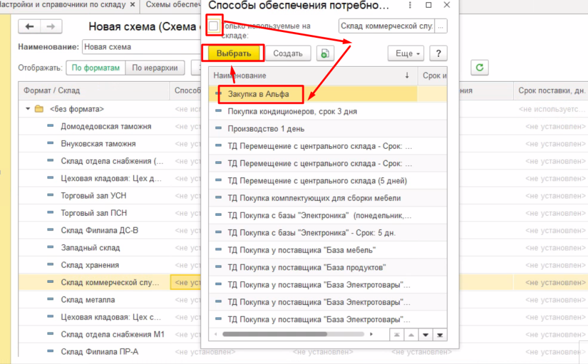The width and height of the screenshot is (588, 364).
Task: Click the row icon of 'База продуктов' entry
Action: (x=218, y=267)
